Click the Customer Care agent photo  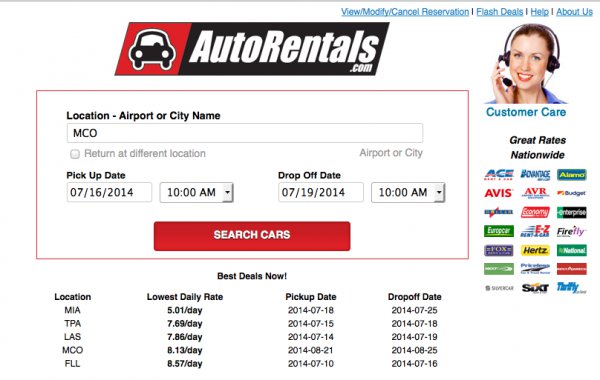click(525, 64)
